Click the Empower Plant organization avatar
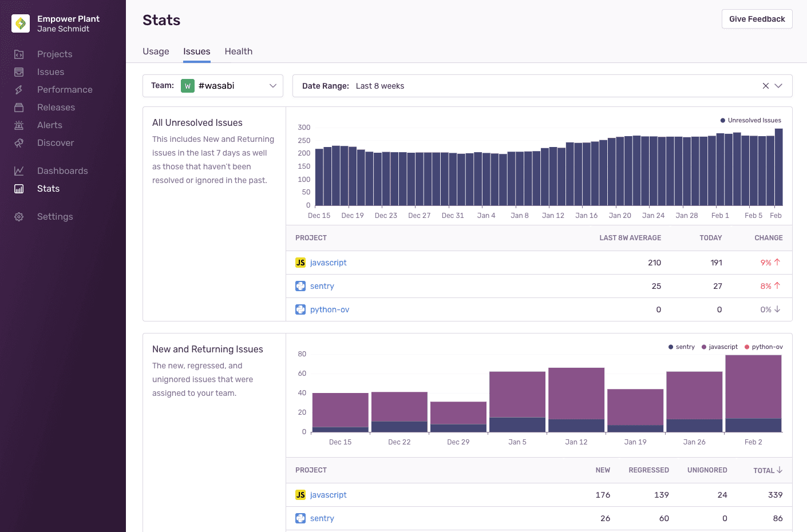 pyautogui.click(x=20, y=23)
